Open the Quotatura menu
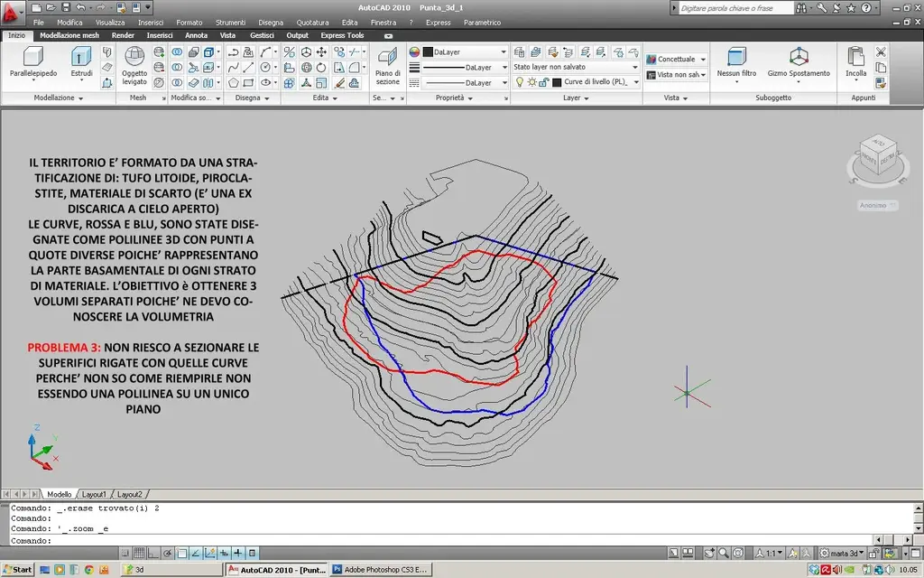 (x=312, y=22)
